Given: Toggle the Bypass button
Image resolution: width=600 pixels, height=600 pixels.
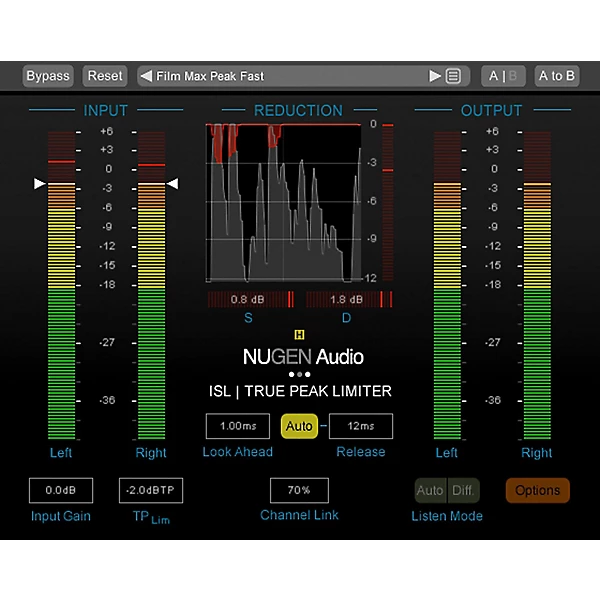Looking at the screenshot, I should pyautogui.click(x=48, y=76).
